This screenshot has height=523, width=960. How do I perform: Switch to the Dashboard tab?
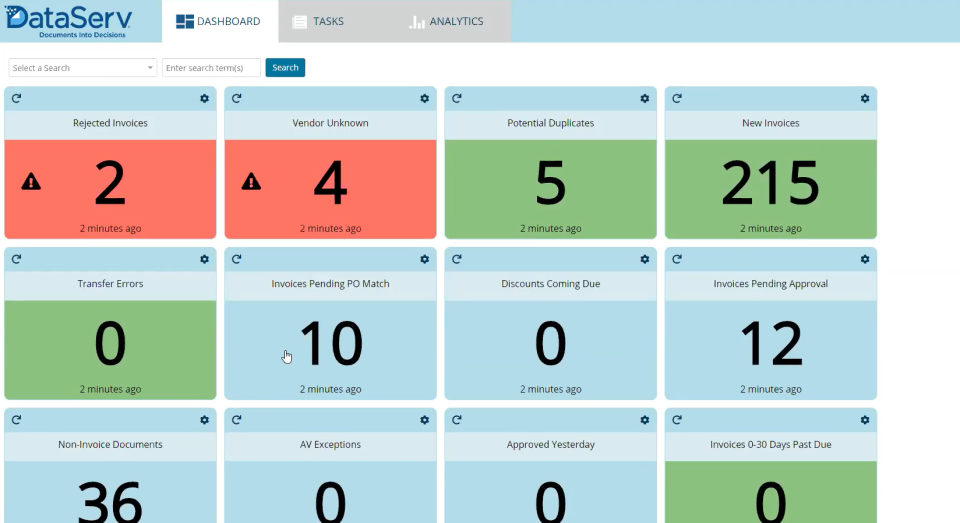pos(220,21)
